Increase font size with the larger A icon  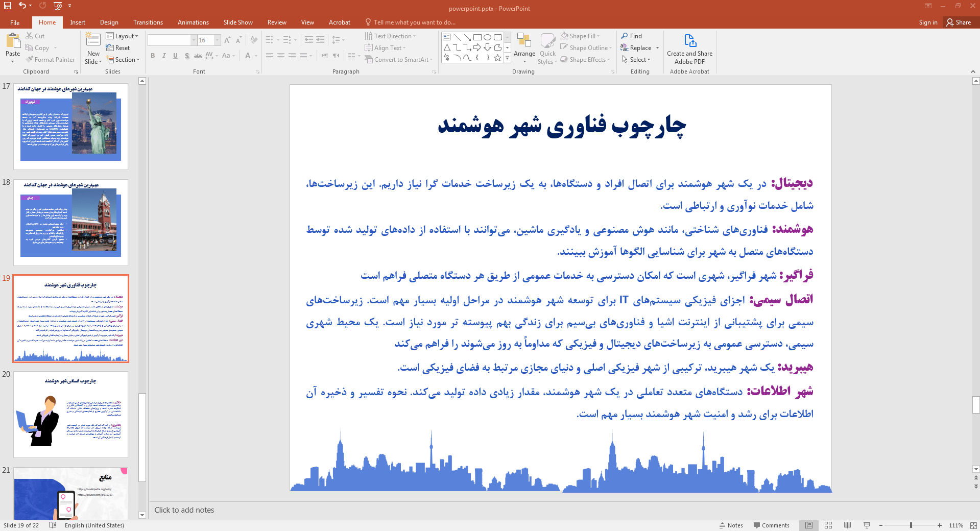point(227,40)
